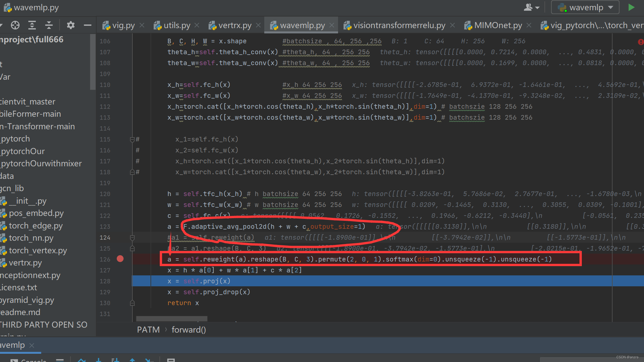Screen dimensions: 644x362
Task: Toggle the breakpoint on line 126
Action: point(120,259)
